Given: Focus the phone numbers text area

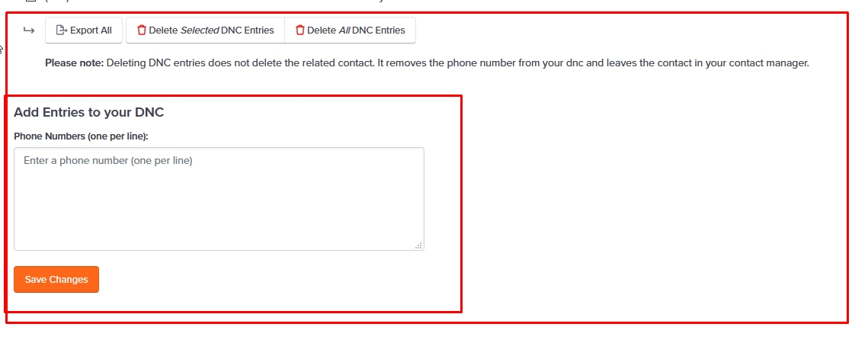Looking at the screenshot, I should pyautogui.click(x=219, y=199).
